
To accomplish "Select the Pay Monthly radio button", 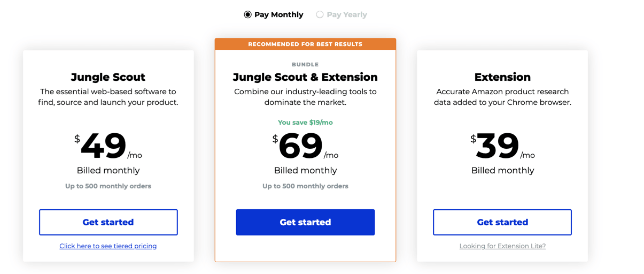I will click(247, 14).
